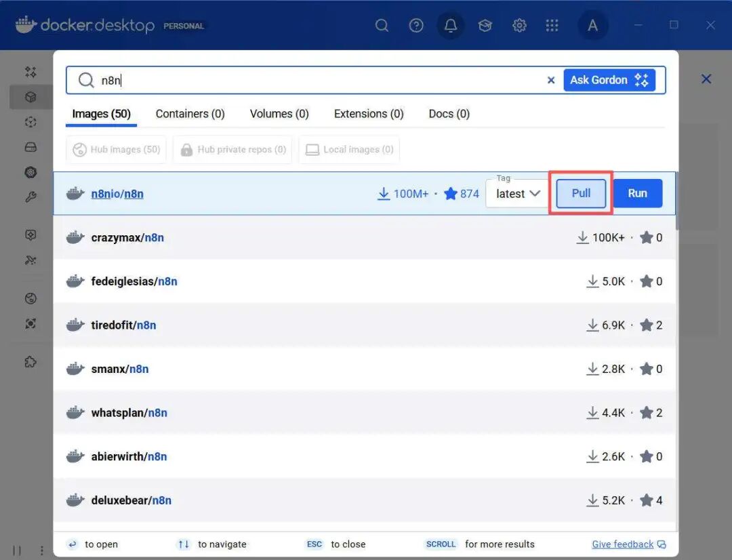Open the Help question mark icon
This screenshot has height=560, width=732.
[x=416, y=25]
